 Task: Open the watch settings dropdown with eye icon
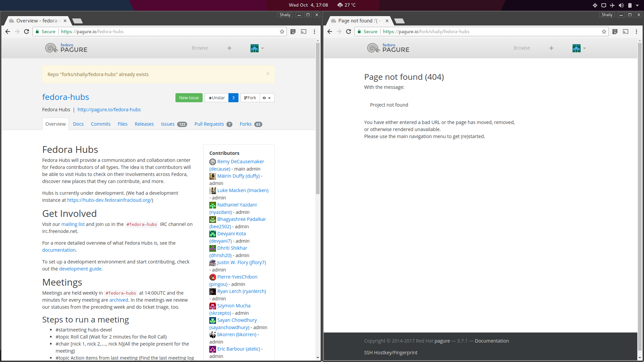[x=267, y=98]
